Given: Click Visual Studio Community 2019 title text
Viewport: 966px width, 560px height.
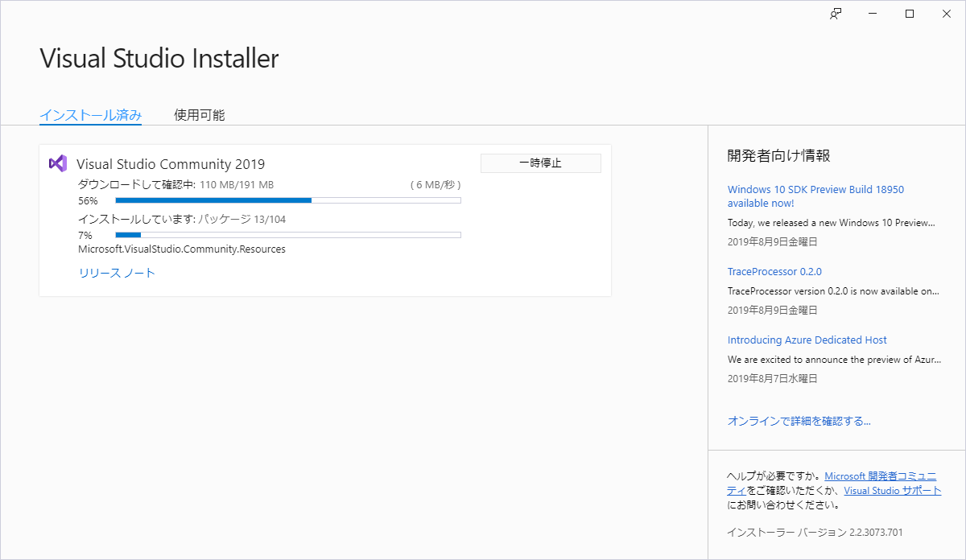Looking at the screenshot, I should 171,164.
